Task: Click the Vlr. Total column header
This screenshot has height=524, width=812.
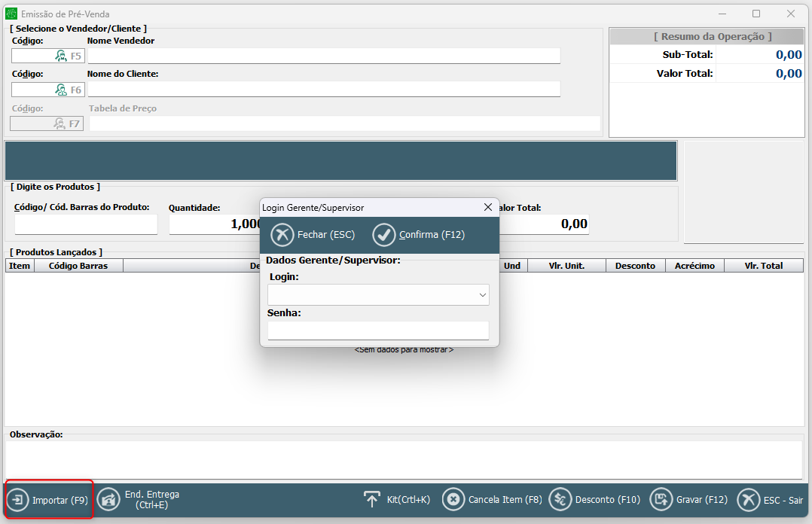Action: (763, 266)
